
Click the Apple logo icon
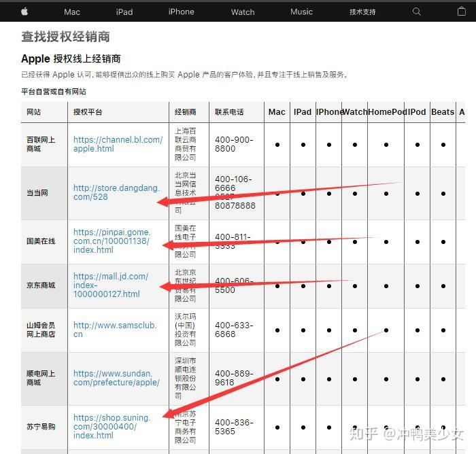click(x=24, y=12)
